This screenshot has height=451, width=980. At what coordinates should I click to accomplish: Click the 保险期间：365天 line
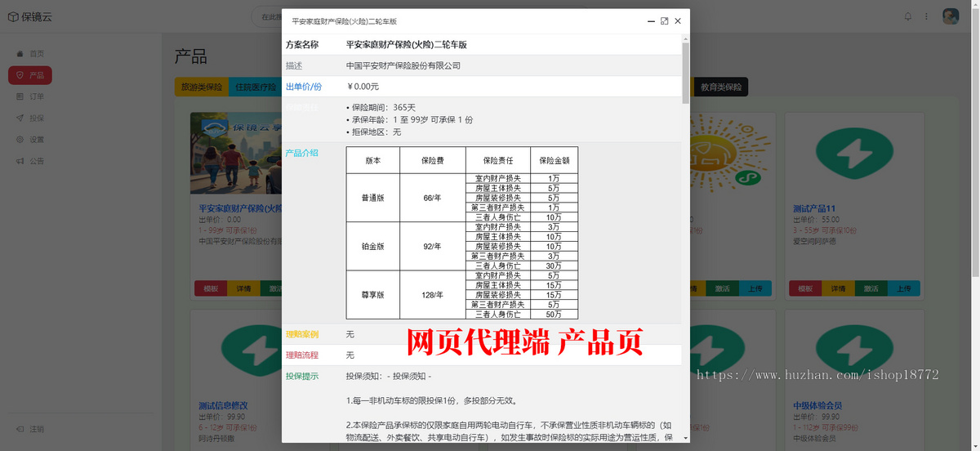point(381,108)
